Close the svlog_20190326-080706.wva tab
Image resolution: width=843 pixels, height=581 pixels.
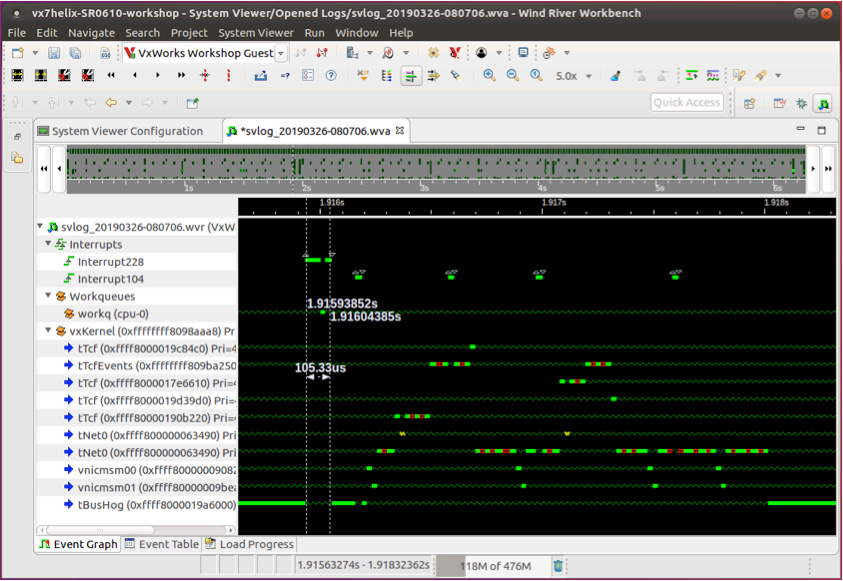point(400,131)
